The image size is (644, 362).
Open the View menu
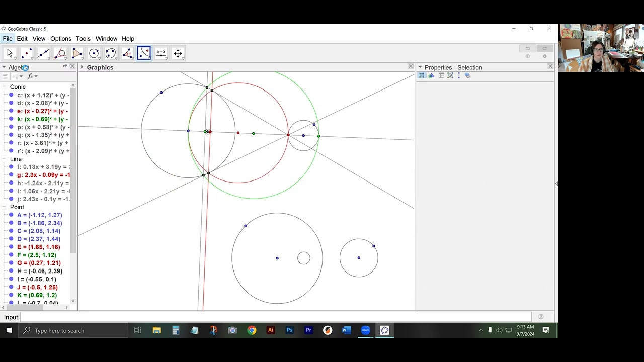39,39
